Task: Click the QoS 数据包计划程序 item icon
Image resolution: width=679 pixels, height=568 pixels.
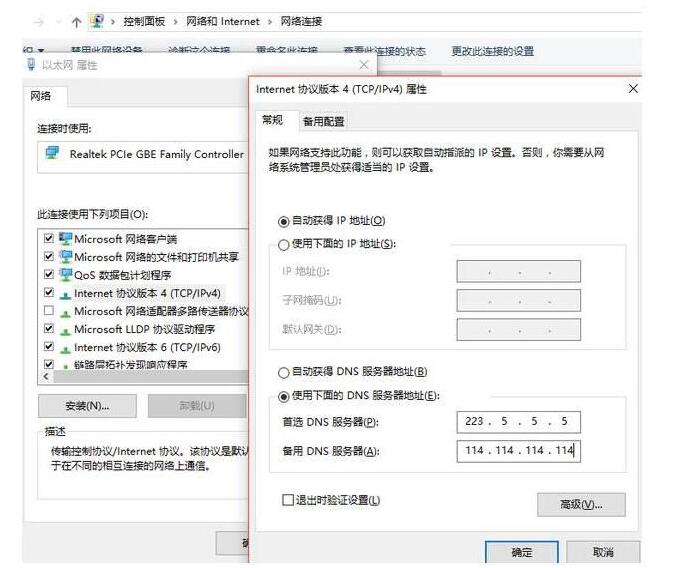Action: pyautogui.click(x=66, y=275)
